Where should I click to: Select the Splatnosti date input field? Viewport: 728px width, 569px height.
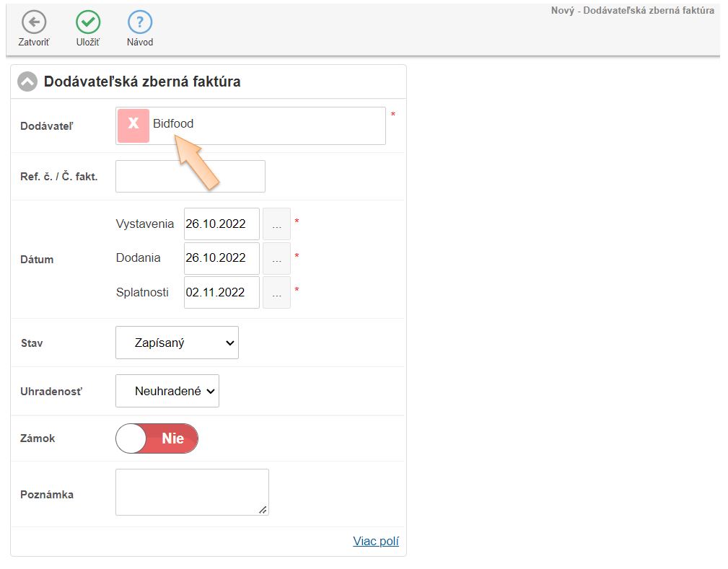[222, 293]
